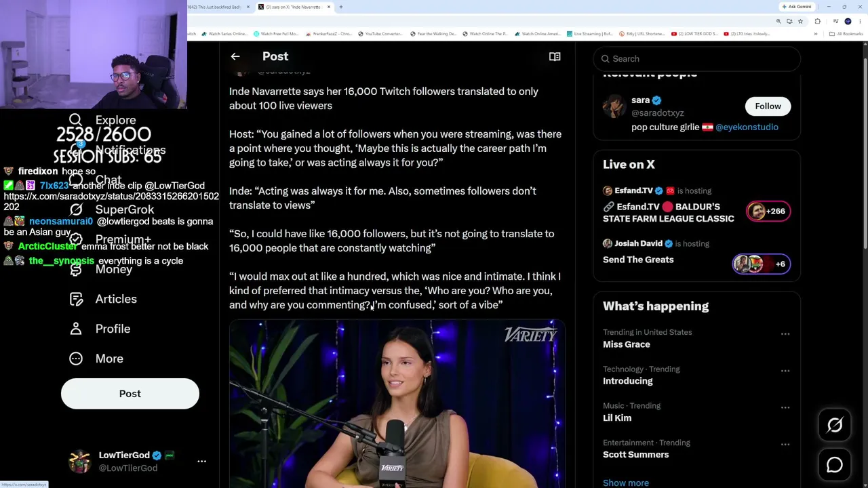Open Chrome zoom magnifier icon in address bar
Image resolution: width=868 pixels, height=488 pixels.
778,22
